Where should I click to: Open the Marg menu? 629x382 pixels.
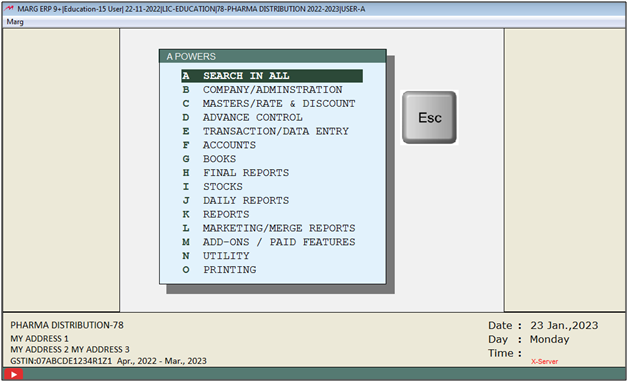tap(15, 22)
